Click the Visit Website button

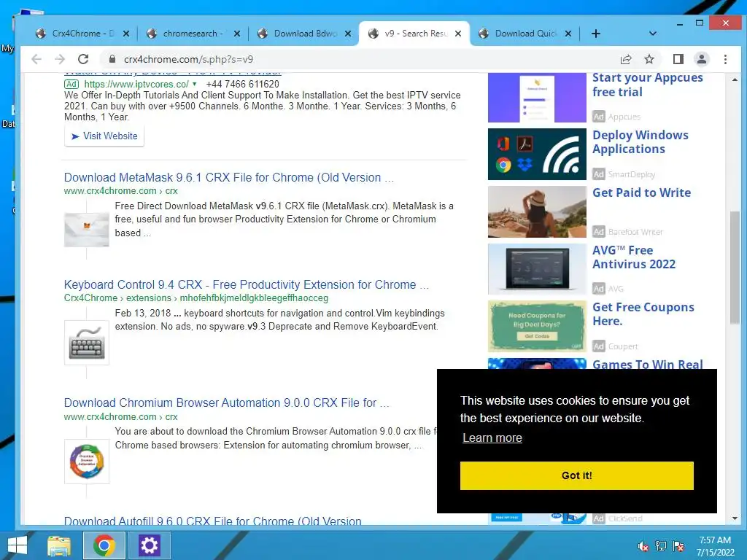pos(104,136)
